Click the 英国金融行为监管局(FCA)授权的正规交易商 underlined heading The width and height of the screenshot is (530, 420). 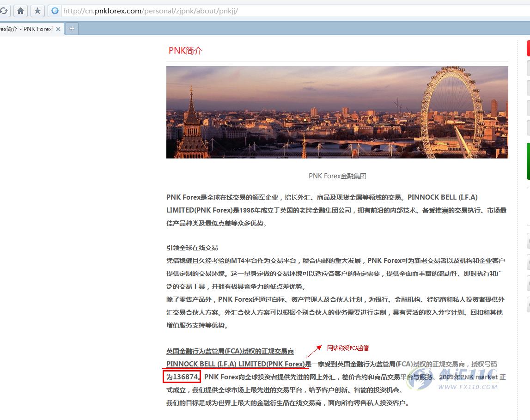tap(230, 352)
